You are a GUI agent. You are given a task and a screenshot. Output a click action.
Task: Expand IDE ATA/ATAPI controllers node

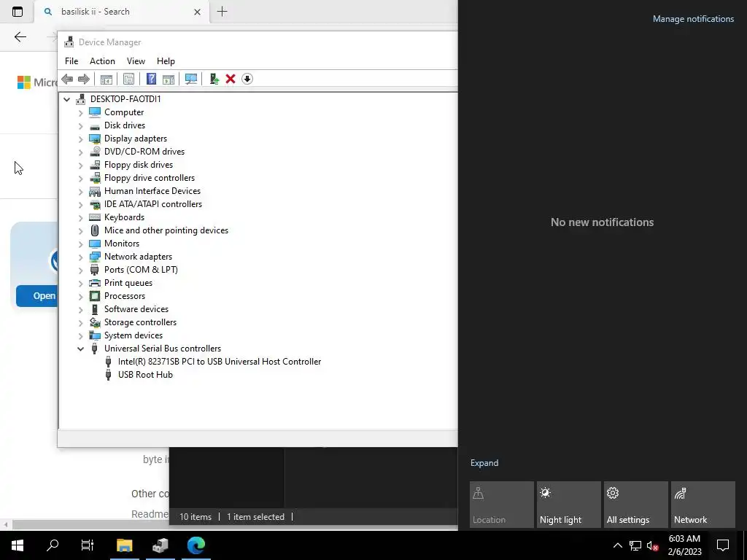(80, 205)
